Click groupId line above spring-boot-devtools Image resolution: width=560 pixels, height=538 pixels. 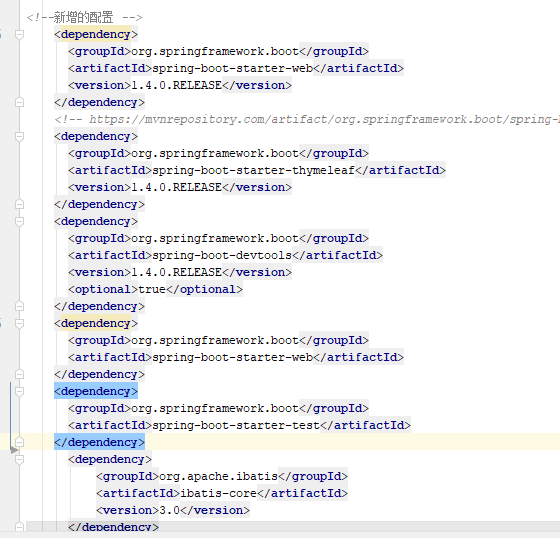[x=219, y=238]
